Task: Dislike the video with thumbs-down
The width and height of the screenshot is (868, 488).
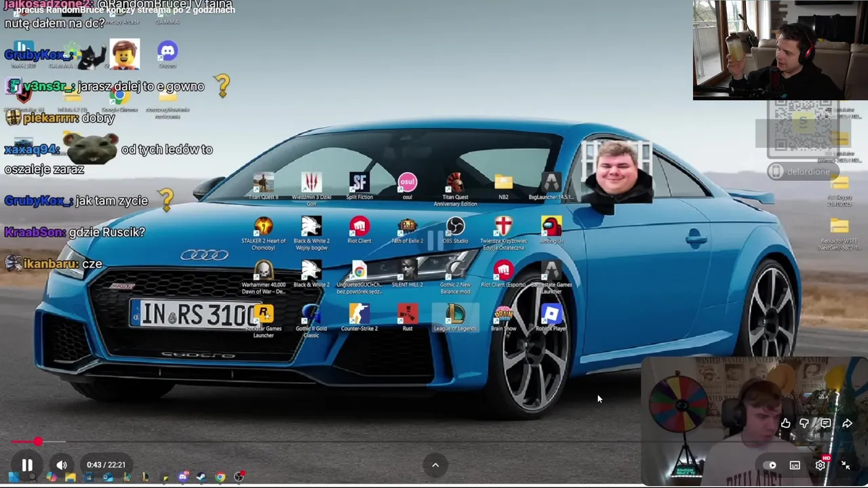Action: pos(804,424)
